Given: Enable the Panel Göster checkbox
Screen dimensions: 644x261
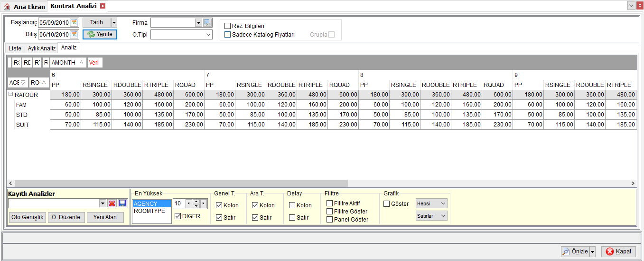Looking at the screenshot, I should [329, 219].
